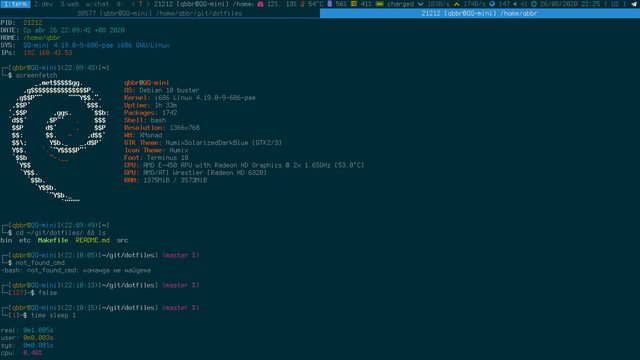The height and width of the screenshot is (360, 640).
Task: Switch to the 3:web workspace
Action: pos(69,4)
